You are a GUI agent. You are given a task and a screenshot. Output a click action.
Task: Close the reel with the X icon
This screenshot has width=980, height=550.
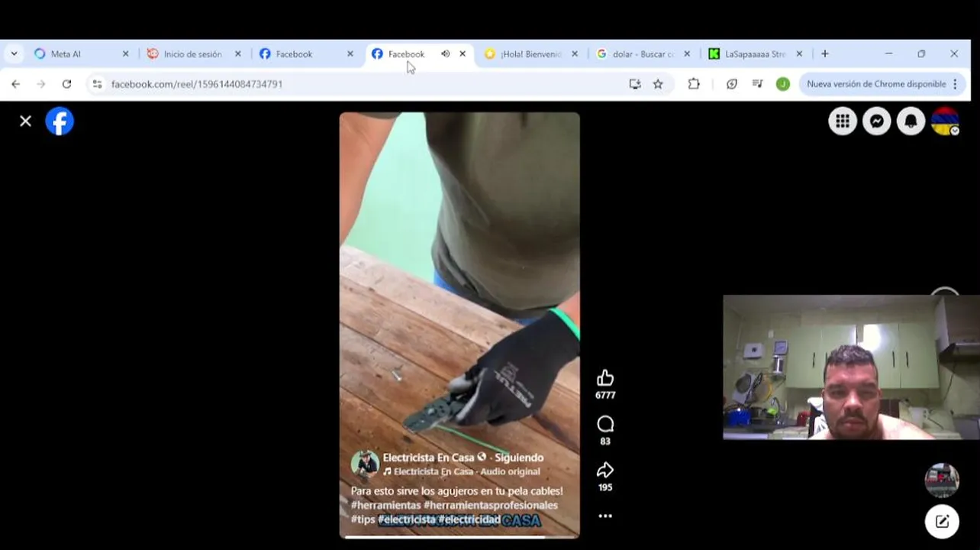click(25, 121)
